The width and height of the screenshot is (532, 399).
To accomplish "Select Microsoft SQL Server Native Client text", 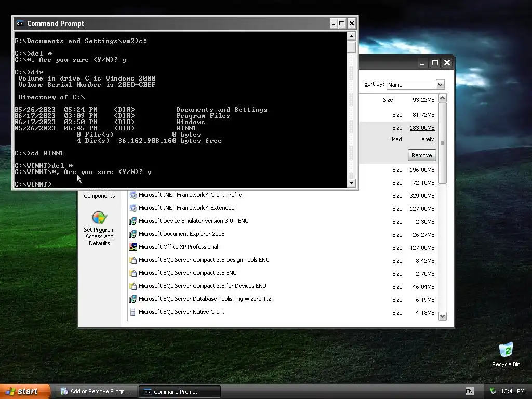I will (x=181, y=312).
